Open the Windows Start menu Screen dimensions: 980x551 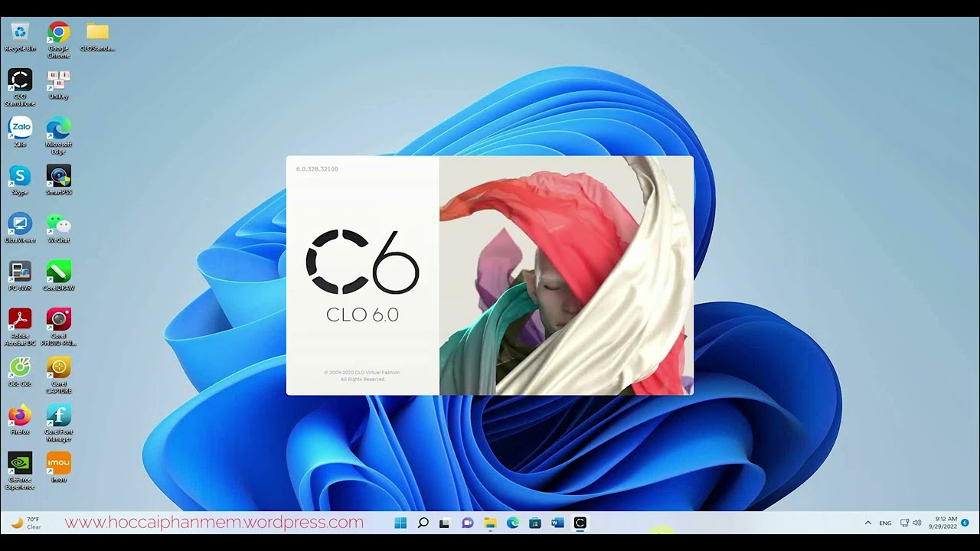pyautogui.click(x=400, y=523)
